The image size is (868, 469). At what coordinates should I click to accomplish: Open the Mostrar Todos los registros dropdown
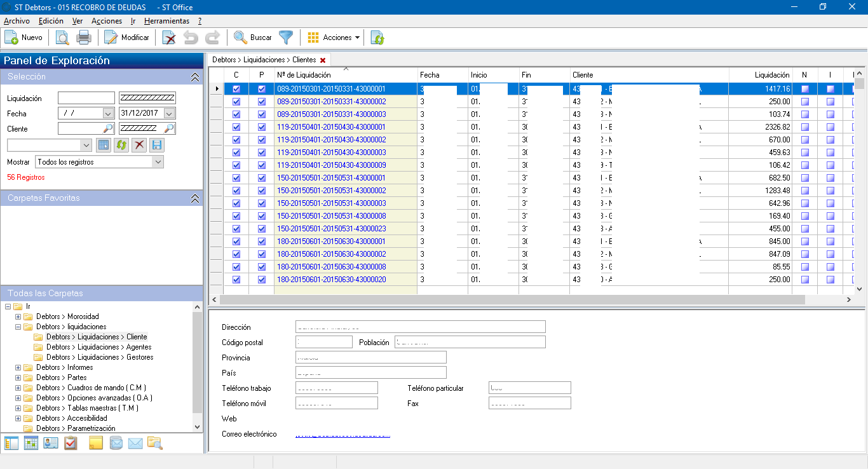point(100,162)
